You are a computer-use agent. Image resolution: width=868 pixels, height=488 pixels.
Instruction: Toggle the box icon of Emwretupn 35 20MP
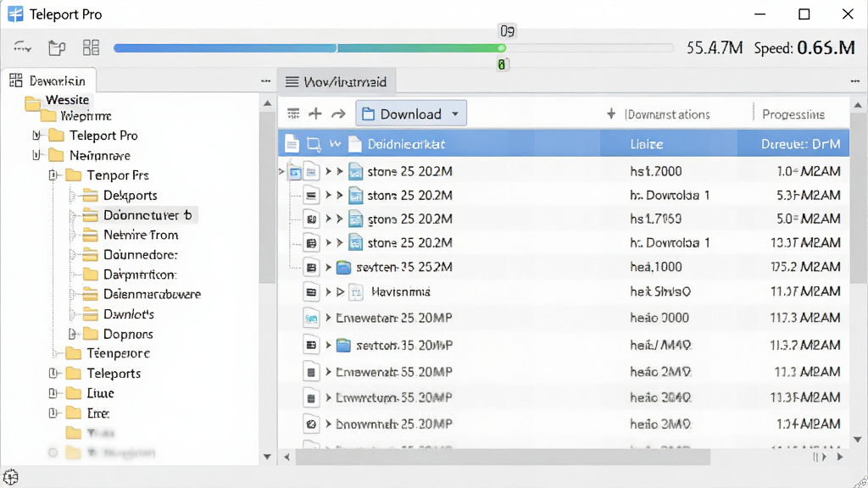coord(311,398)
